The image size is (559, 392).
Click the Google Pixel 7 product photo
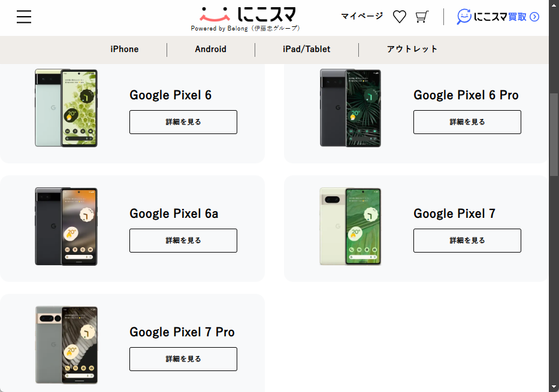tap(350, 226)
